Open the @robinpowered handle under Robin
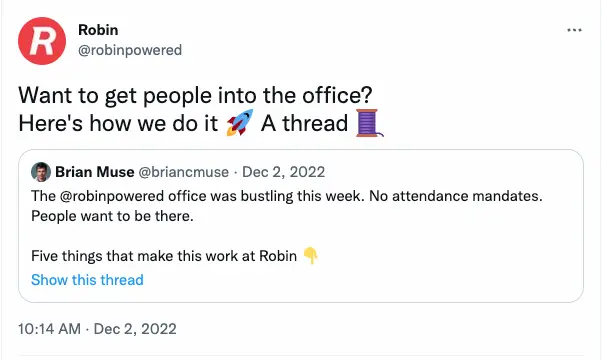The height and width of the screenshot is (360, 602). coord(130,50)
